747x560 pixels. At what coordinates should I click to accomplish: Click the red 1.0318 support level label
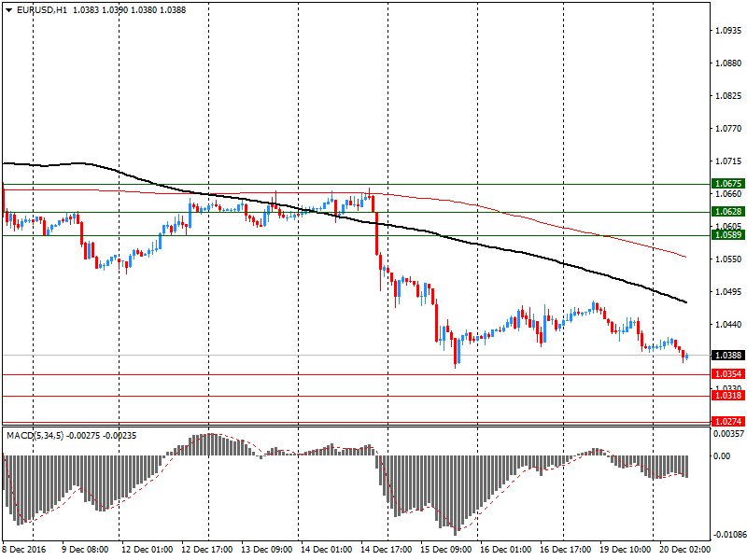click(728, 395)
